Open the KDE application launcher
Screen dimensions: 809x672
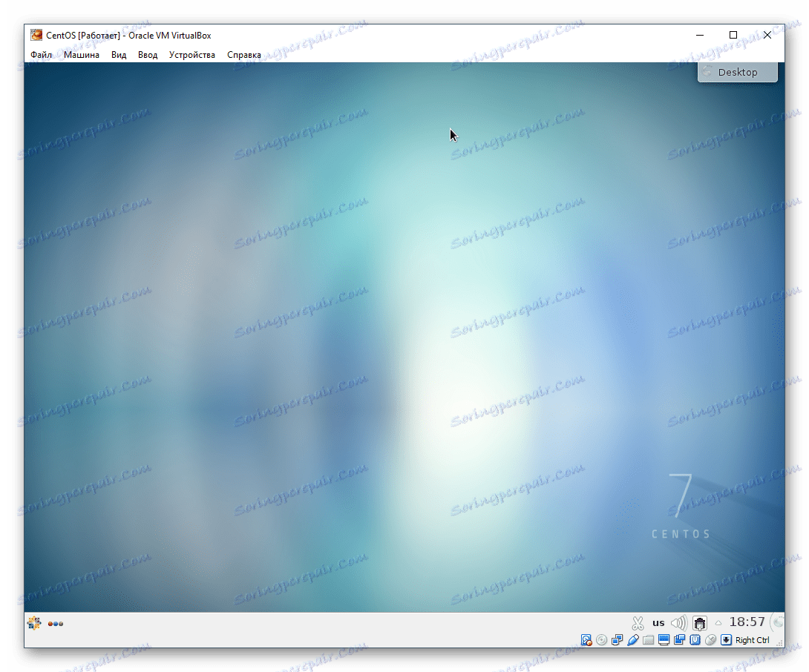(35, 623)
